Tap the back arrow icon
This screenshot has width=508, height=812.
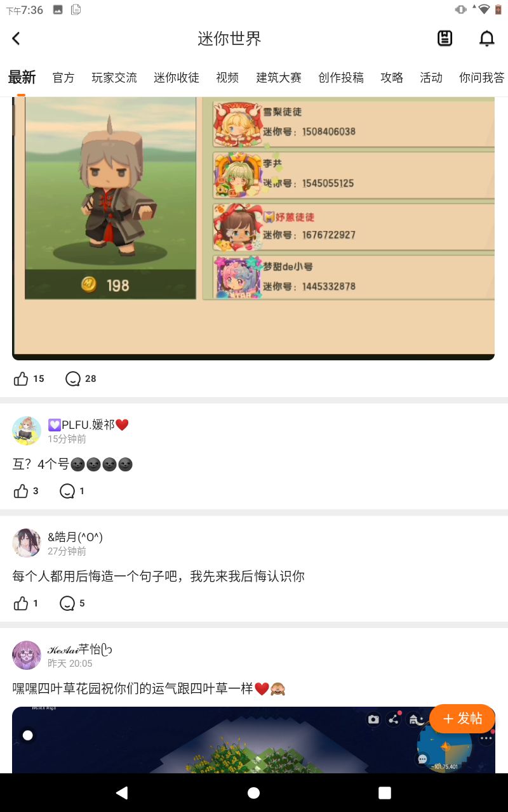[x=17, y=39]
